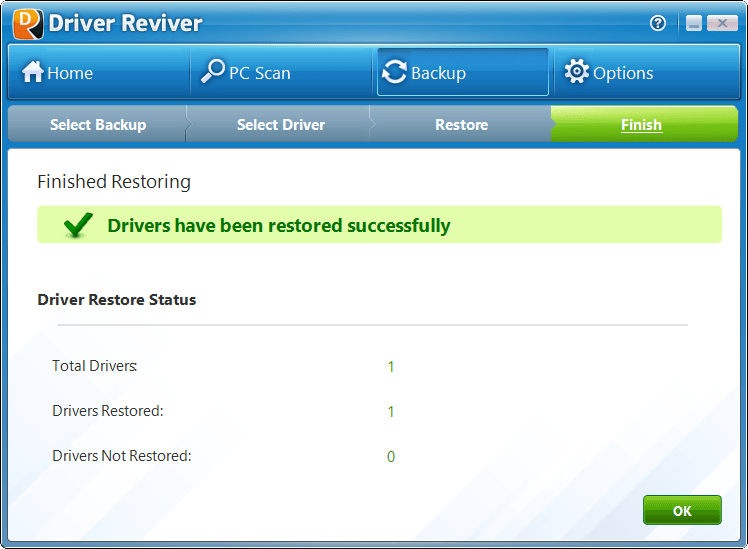Click the 'Total Drivers' label
This screenshot has width=748, height=549.
pos(94,366)
